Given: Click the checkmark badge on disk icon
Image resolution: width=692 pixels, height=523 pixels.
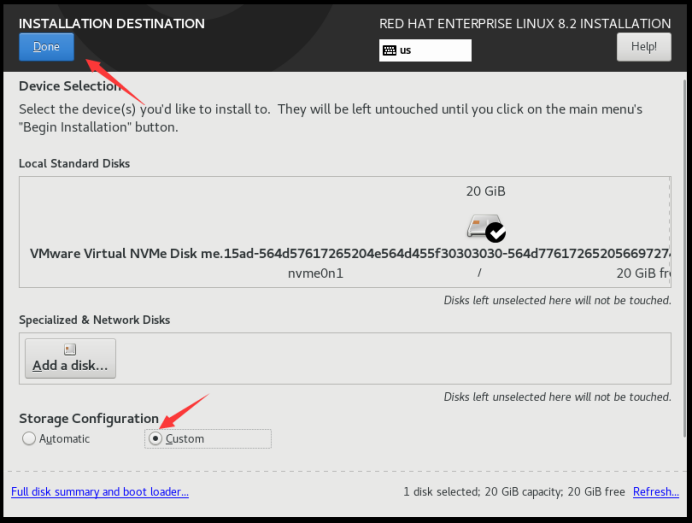Looking at the screenshot, I should [x=496, y=232].
